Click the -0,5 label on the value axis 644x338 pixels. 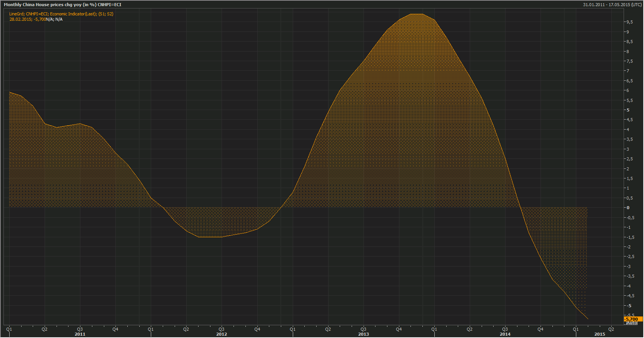630,218
